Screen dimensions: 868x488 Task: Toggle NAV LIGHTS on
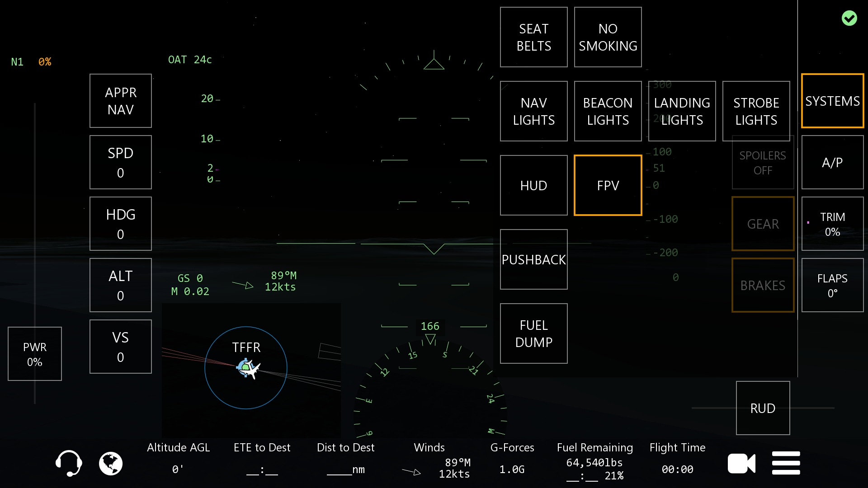[x=533, y=111]
